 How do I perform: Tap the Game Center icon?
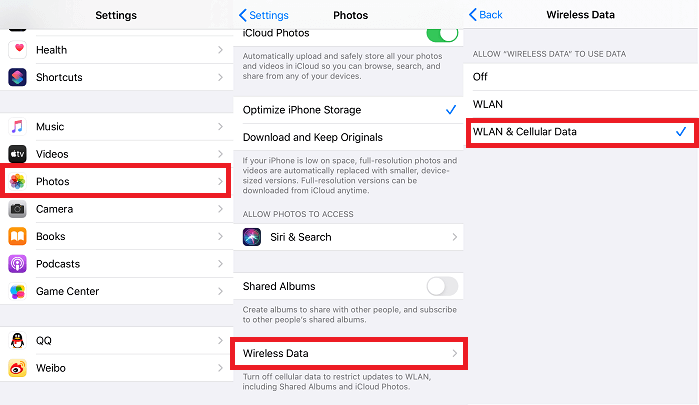point(18,292)
